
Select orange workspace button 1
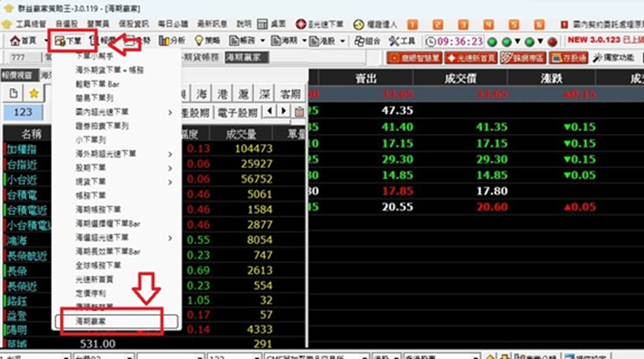(x=413, y=25)
